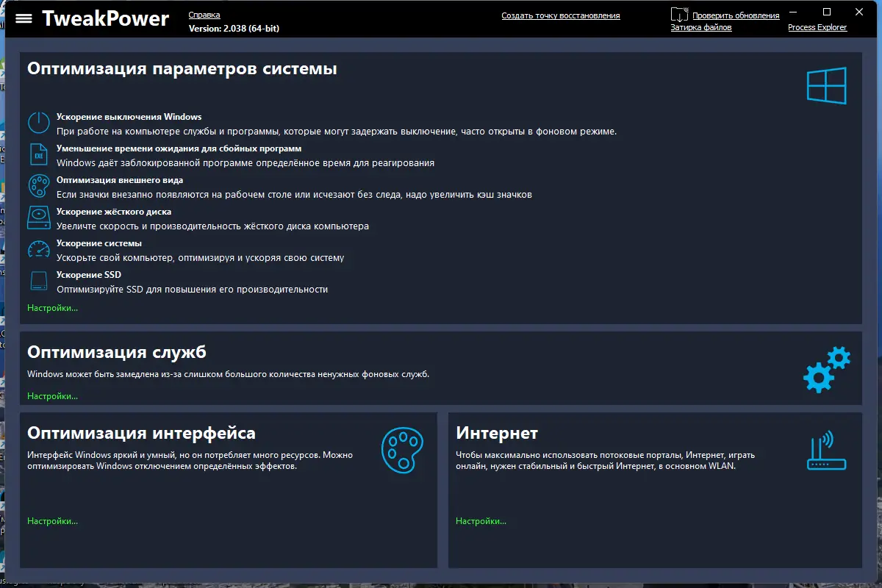Open Настройки under Интернет
Viewport: 882px width, 588px height.
click(481, 521)
